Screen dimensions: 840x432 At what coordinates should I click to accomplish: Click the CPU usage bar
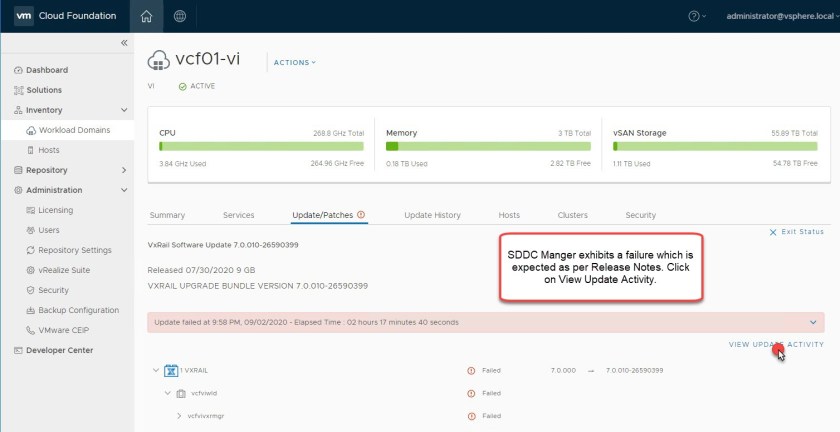tap(261, 146)
